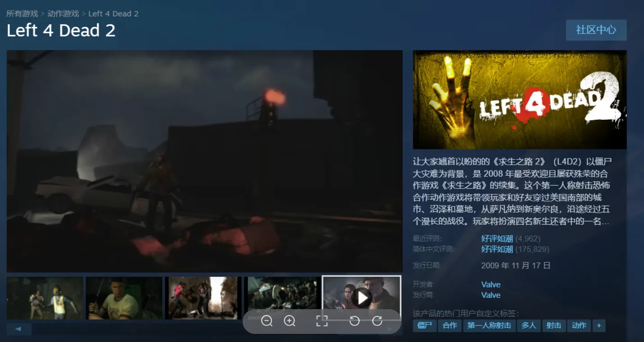The width and height of the screenshot is (644, 342).
Task: Open the 社区中心 community hub
Action: [x=596, y=30]
